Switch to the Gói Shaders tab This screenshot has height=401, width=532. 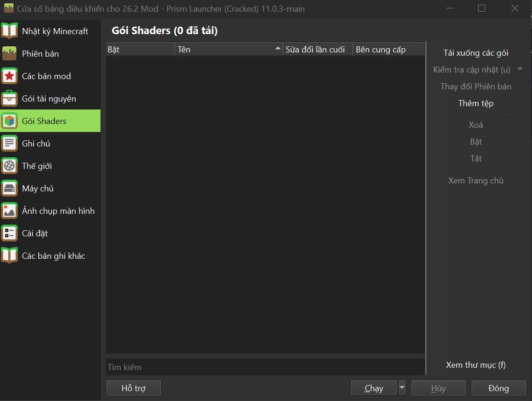pos(50,121)
